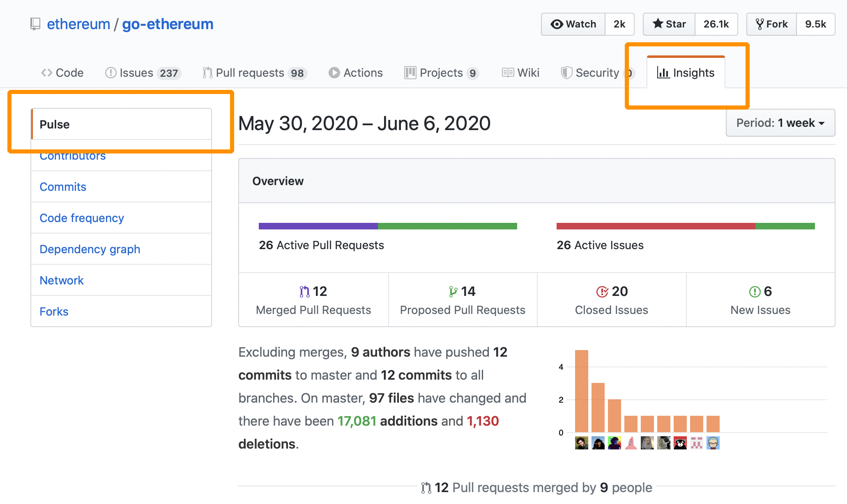Switch to the Issues tab
This screenshot has width=847, height=504.
[x=143, y=73]
